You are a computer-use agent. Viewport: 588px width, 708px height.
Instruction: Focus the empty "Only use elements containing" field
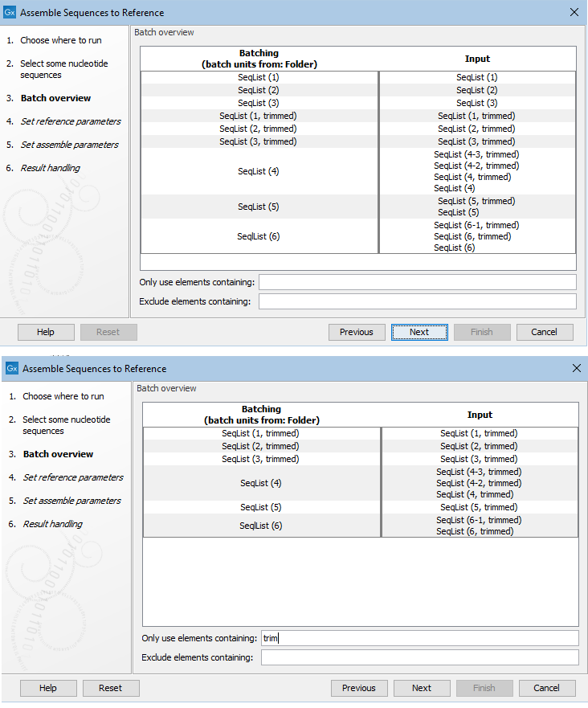click(x=417, y=282)
